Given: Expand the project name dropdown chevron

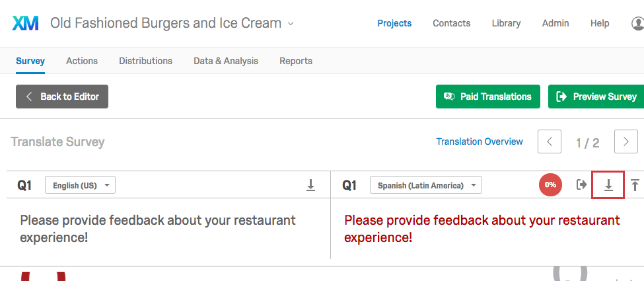Looking at the screenshot, I should point(291,24).
